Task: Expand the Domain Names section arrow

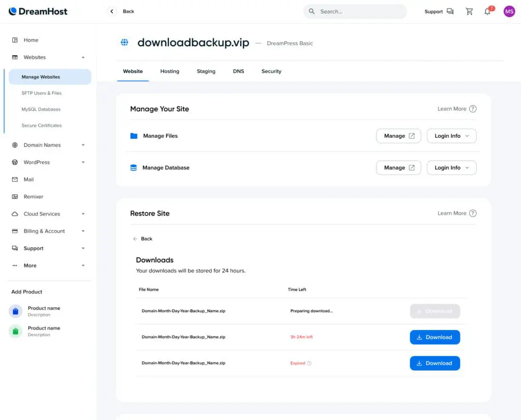Action: point(83,145)
